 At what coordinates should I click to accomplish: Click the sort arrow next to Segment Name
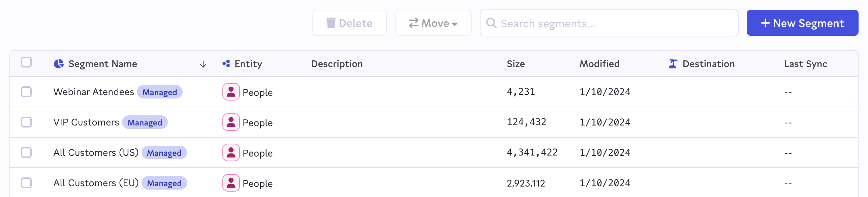203,64
